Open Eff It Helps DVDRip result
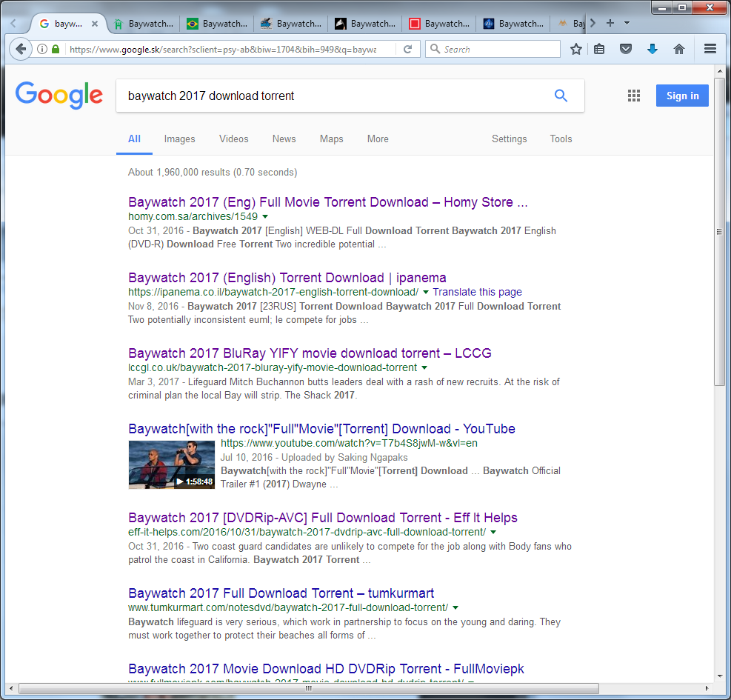 pos(323,518)
